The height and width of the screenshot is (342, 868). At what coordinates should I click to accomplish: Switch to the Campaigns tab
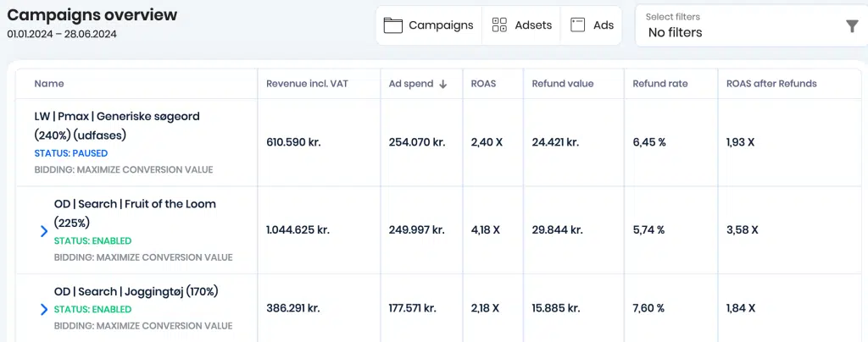(x=429, y=25)
